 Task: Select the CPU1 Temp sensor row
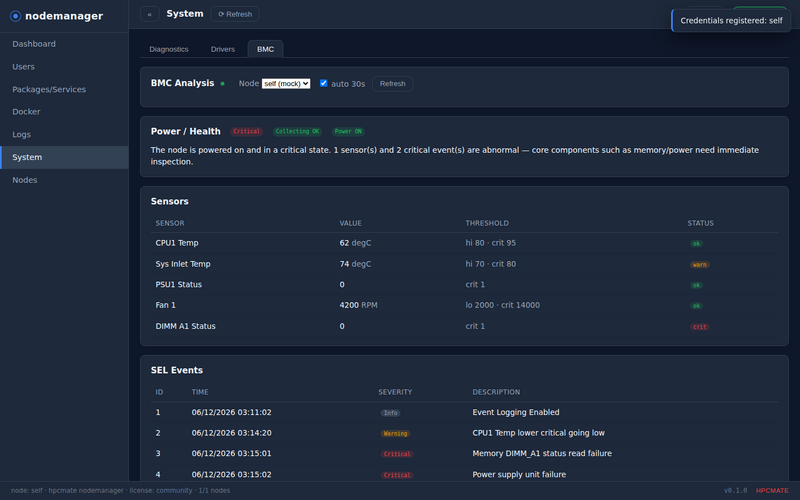coord(464,243)
